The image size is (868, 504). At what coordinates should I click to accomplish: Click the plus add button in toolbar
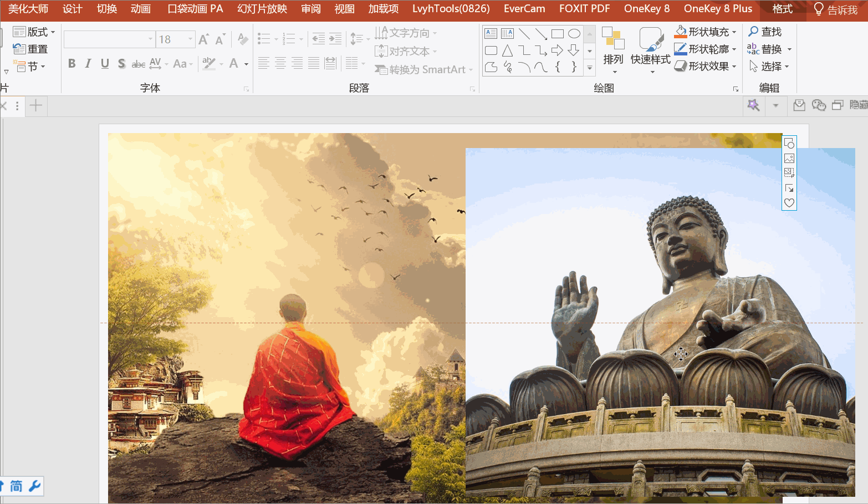tap(35, 105)
